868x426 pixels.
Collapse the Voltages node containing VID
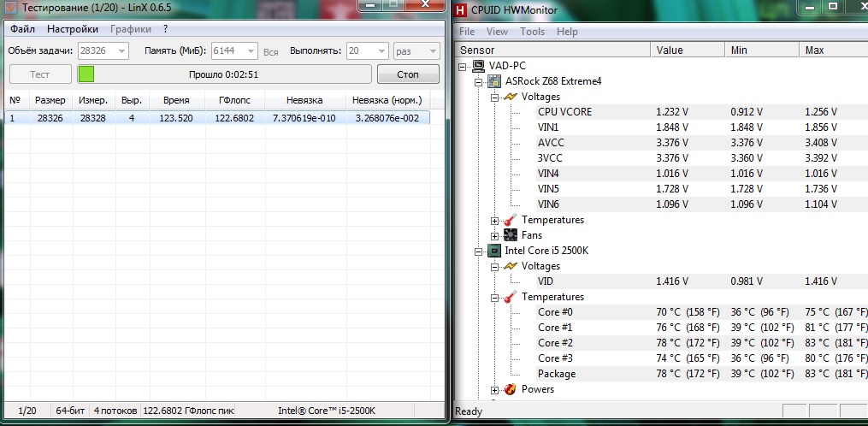point(495,266)
